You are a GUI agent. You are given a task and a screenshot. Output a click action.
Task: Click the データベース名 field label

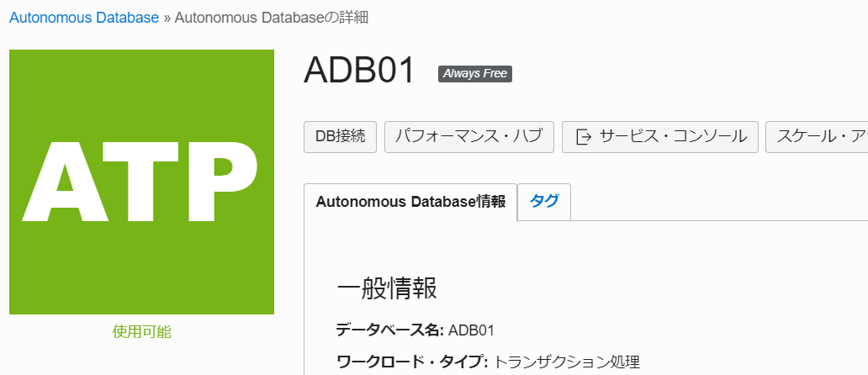point(390,330)
